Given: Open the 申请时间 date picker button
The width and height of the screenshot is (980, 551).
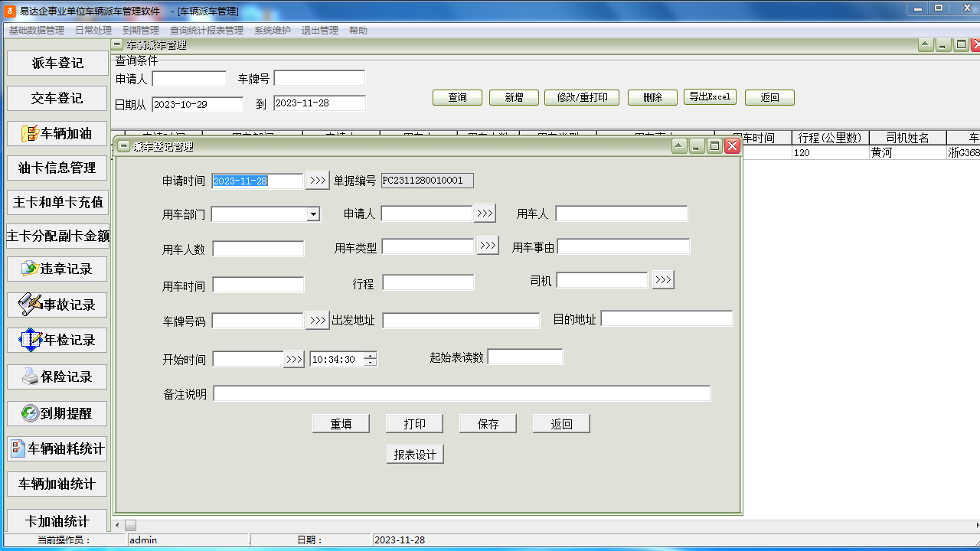Looking at the screenshot, I should point(317,181).
